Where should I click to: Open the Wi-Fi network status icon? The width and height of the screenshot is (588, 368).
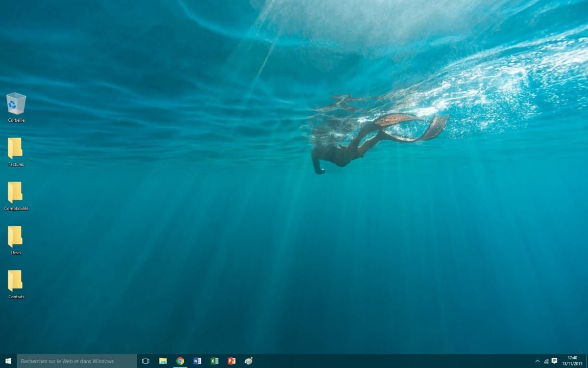[x=546, y=361]
